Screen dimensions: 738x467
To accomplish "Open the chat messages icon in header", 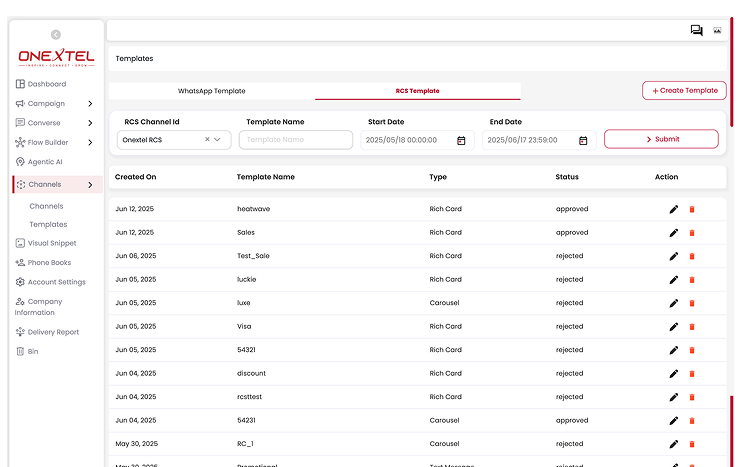I will click(696, 31).
